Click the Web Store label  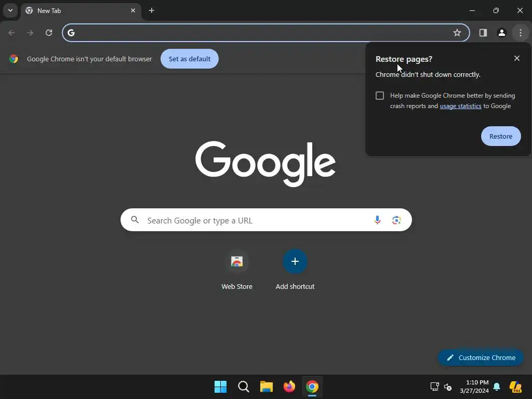237,286
